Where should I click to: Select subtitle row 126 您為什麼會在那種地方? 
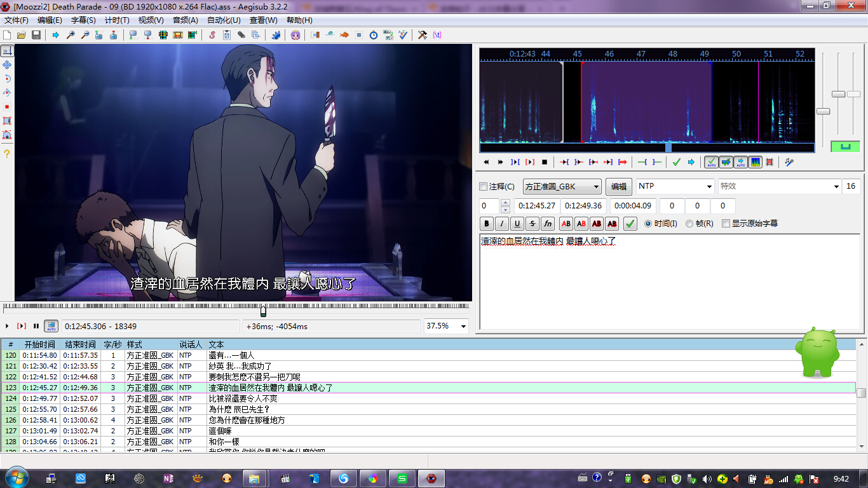point(428,420)
